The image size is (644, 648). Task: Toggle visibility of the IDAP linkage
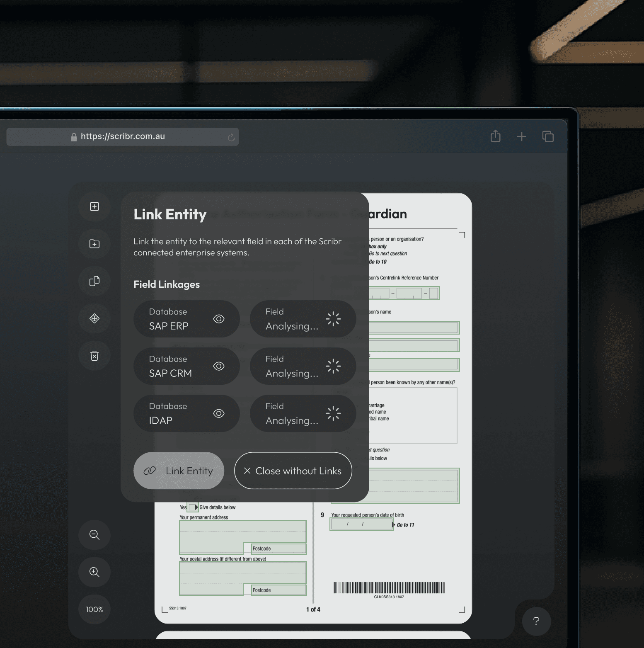[x=219, y=413]
